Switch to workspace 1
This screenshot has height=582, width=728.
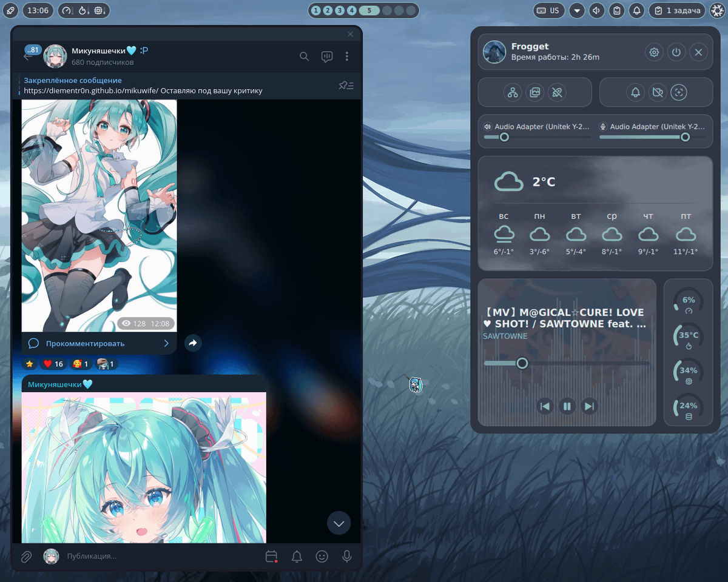(315, 10)
